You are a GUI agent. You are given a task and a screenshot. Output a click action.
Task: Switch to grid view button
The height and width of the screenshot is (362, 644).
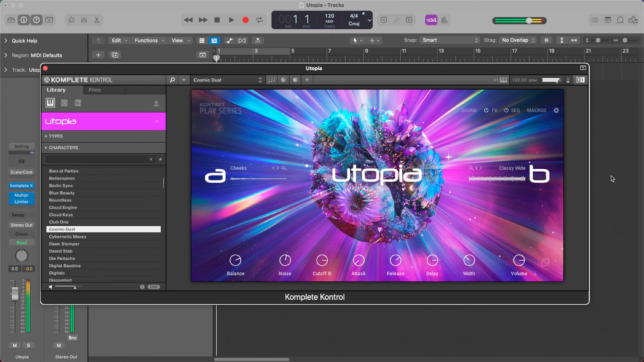202,41
